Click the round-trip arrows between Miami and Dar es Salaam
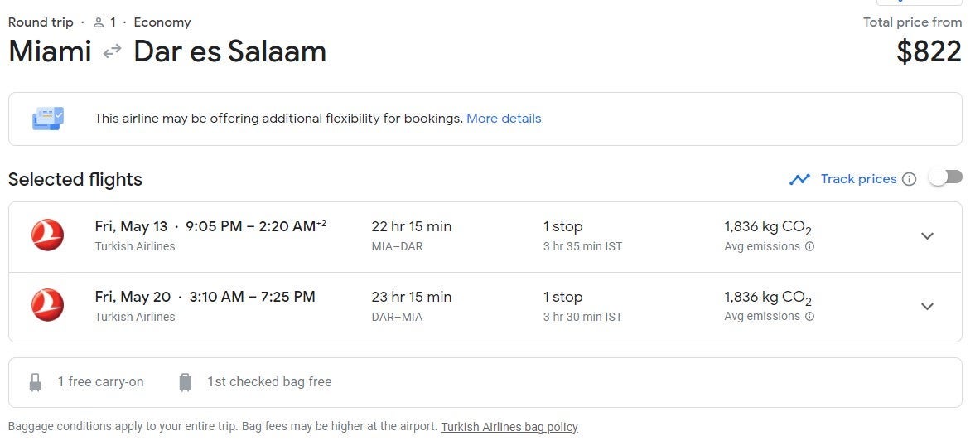The height and width of the screenshot is (446, 980). [x=112, y=52]
